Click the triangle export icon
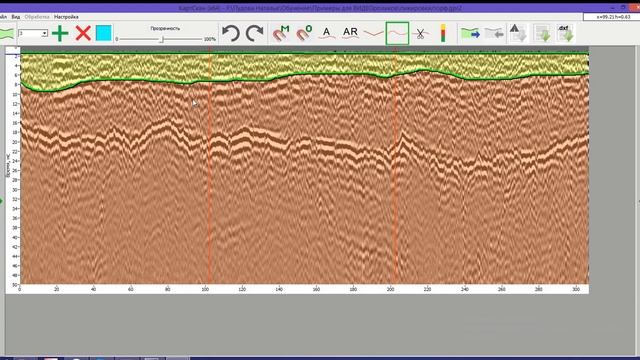Viewport: 640px width, 360px height. [518, 33]
